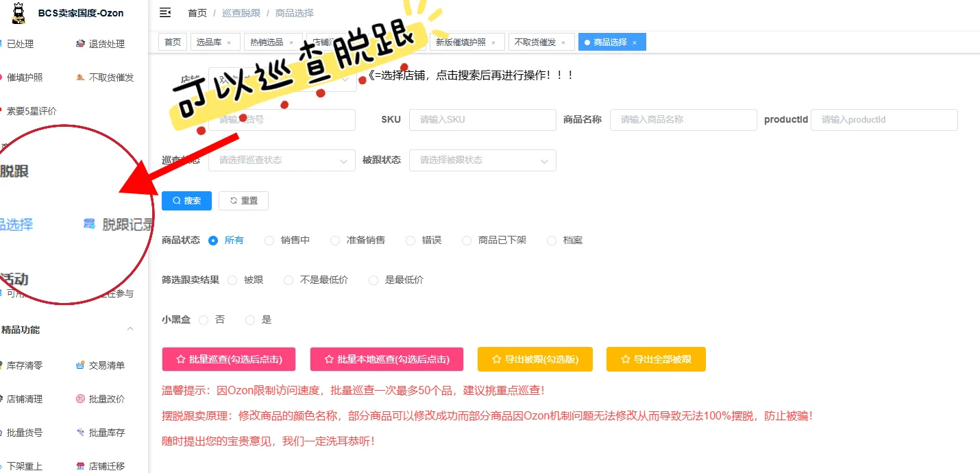This screenshot has width=980, height=473.
Task: Open 索要5星评价 in the sidebar
Action: pyautogui.click(x=28, y=111)
